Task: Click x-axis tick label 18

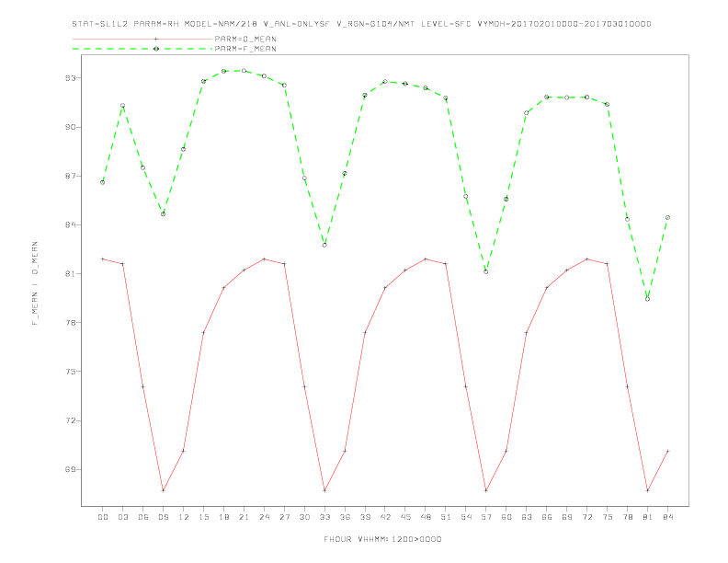Action: coord(223,517)
